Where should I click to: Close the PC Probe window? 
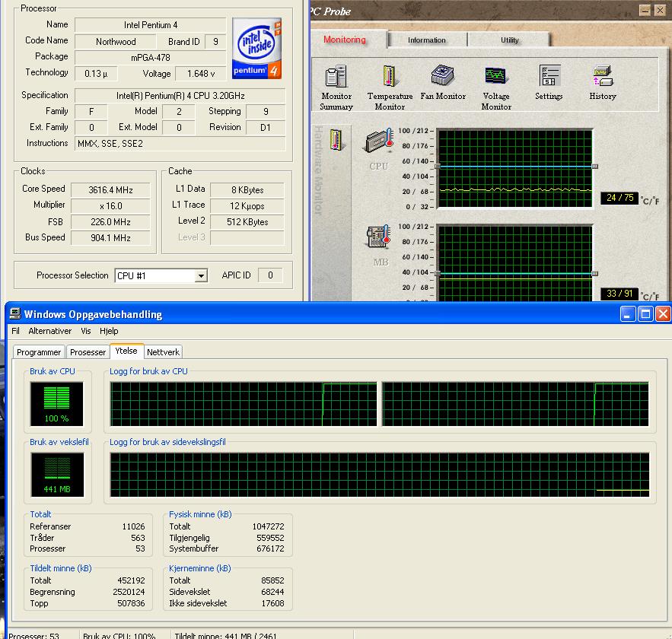pyautogui.click(x=660, y=11)
